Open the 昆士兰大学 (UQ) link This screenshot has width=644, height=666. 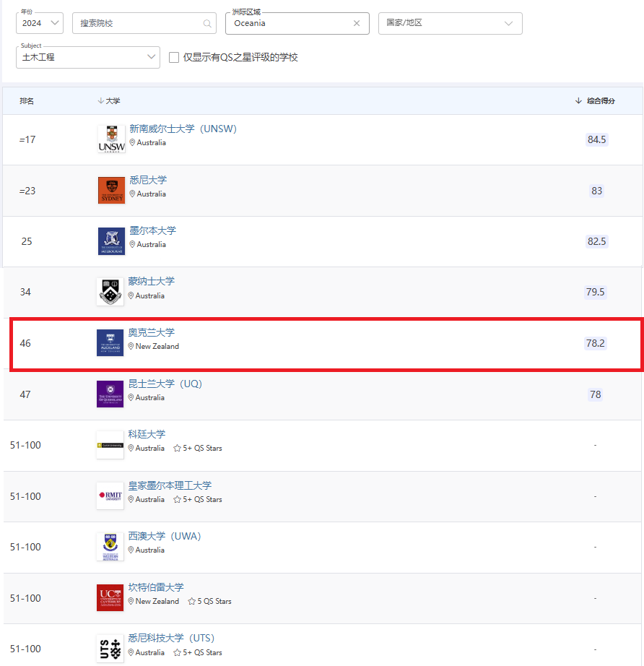(x=165, y=384)
